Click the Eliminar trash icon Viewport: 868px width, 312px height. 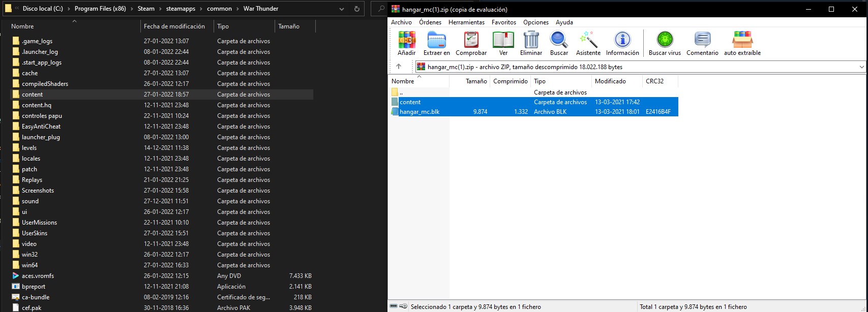(531, 40)
